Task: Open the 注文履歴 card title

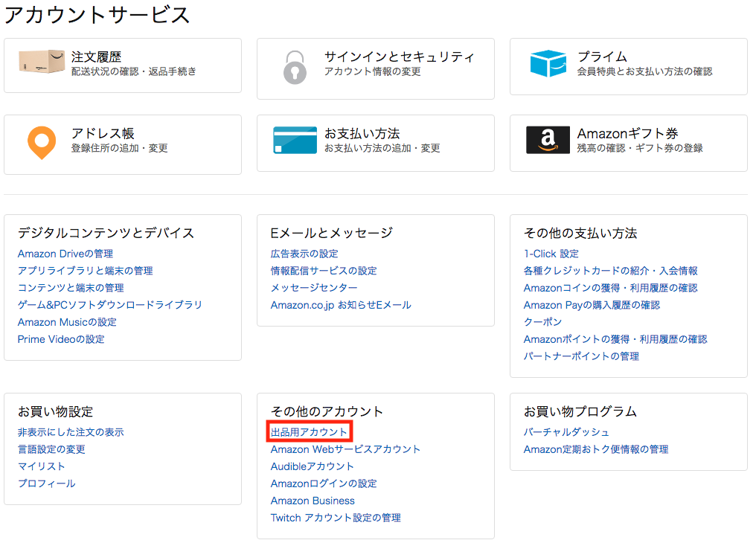Action: tap(97, 57)
